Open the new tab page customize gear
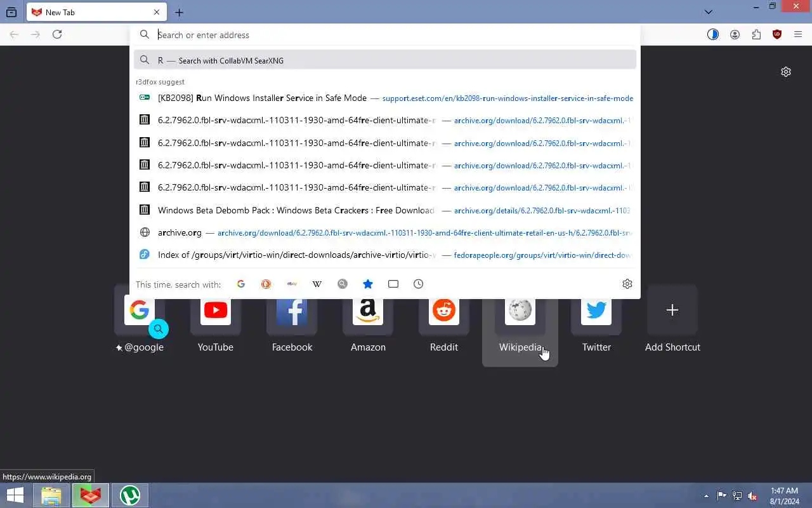The image size is (812, 508). pos(786,72)
